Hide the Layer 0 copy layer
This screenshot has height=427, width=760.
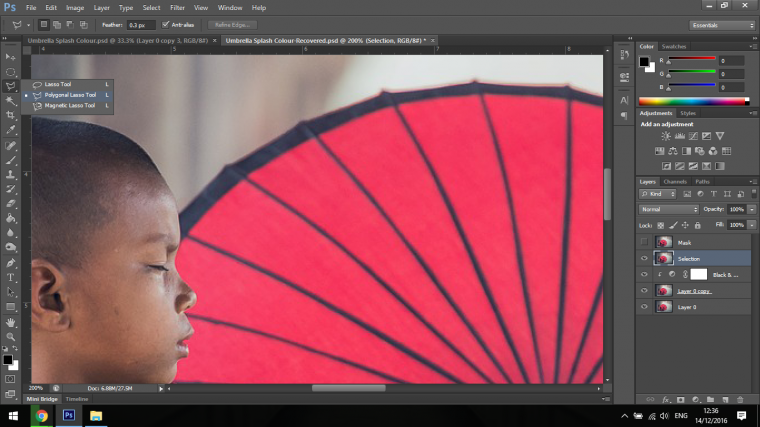(644, 290)
